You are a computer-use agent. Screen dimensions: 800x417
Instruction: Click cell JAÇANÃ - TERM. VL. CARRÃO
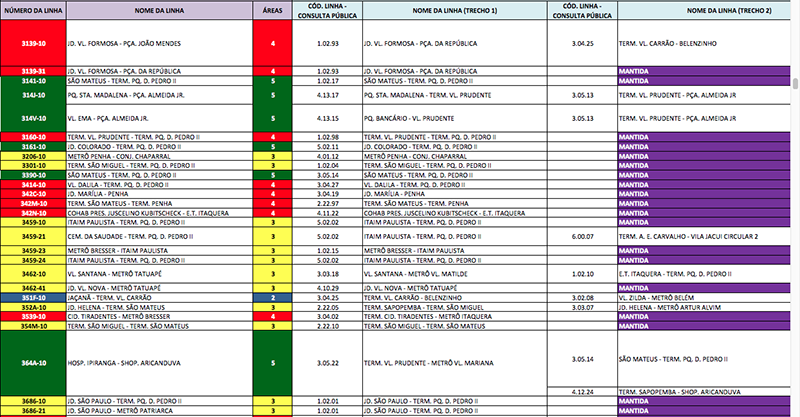coord(159,298)
